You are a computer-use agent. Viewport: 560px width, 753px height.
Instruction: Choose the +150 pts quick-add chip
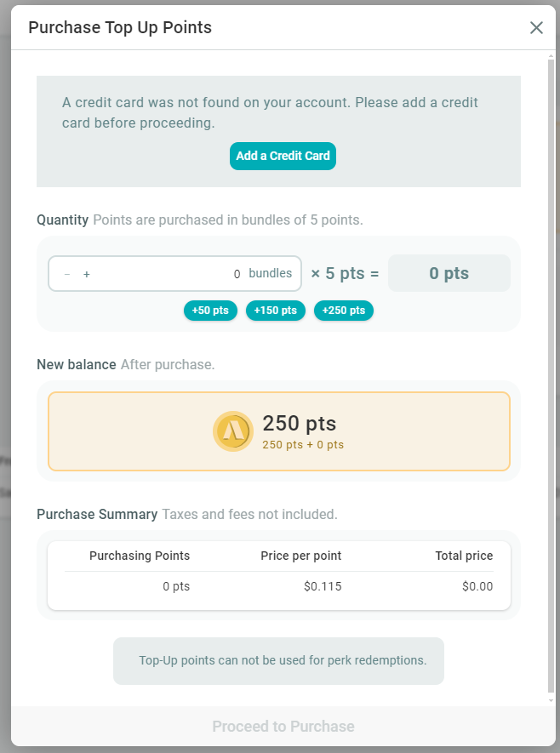coord(276,311)
